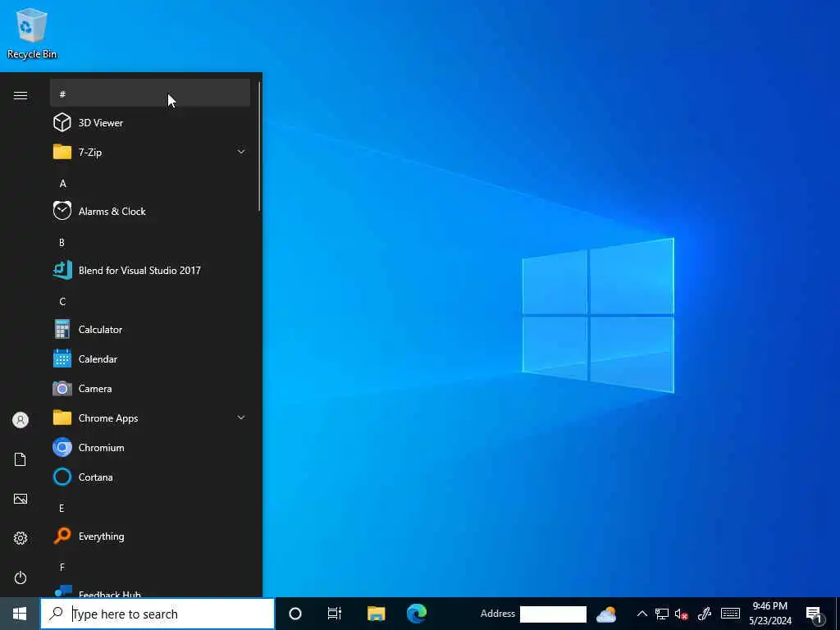Viewport: 840px width, 630px height.
Task: Open Settings gear in Start sidebar
Action: coord(21,538)
